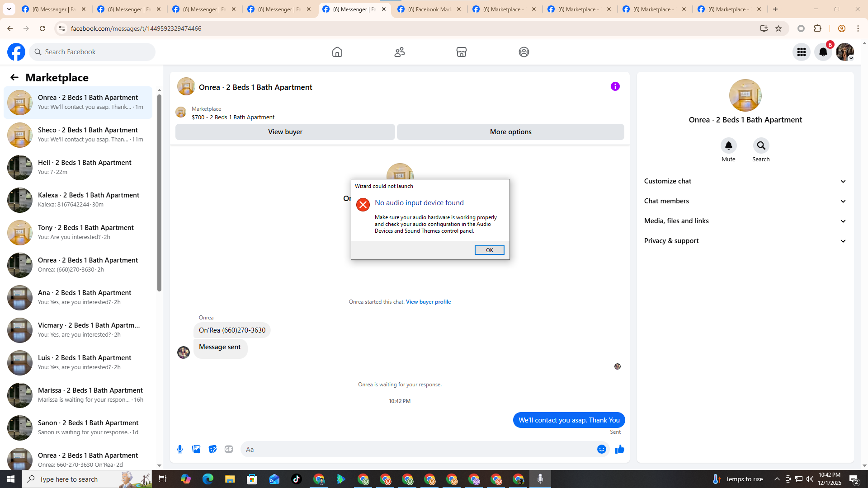The image size is (868, 488).
Task: Open the Marketplace storefront icon
Action: point(462,52)
